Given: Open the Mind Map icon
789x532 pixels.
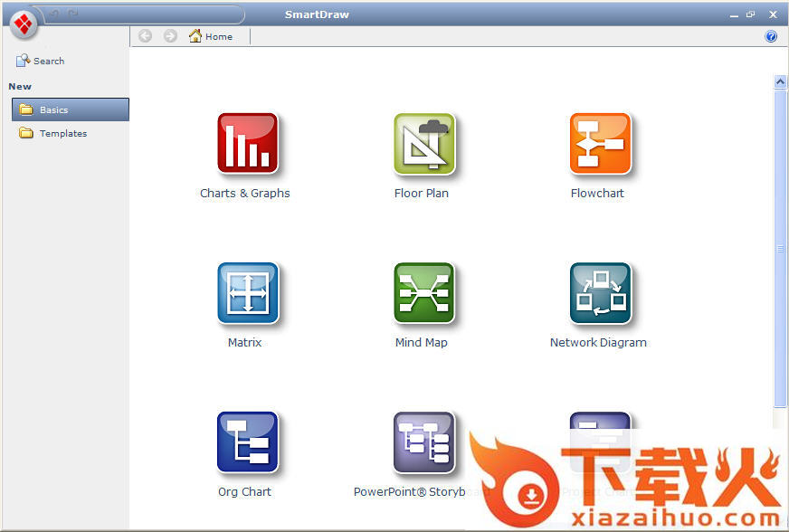Looking at the screenshot, I should (424, 293).
